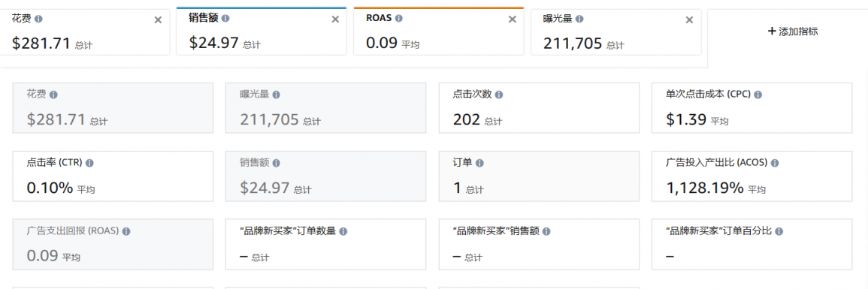Click the top 曝光量 card tab
Screen dimensions: 868x289
(x=615, y=32)
